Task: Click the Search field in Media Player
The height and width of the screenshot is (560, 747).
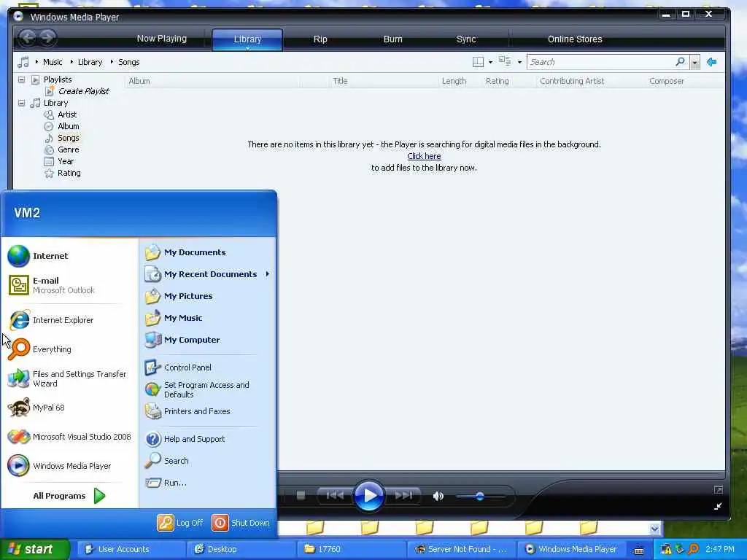Action: point(600,62)
